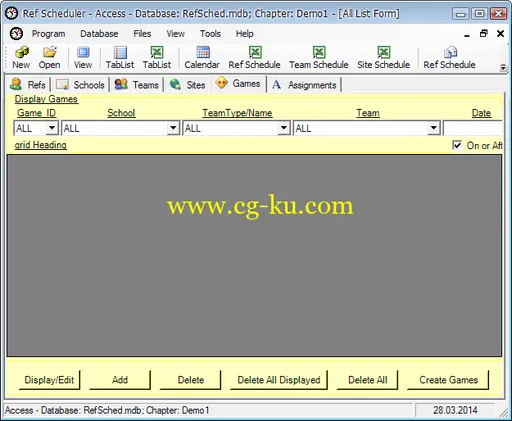
Task: Switch to the Assignments tab
Action: point(304,85)
